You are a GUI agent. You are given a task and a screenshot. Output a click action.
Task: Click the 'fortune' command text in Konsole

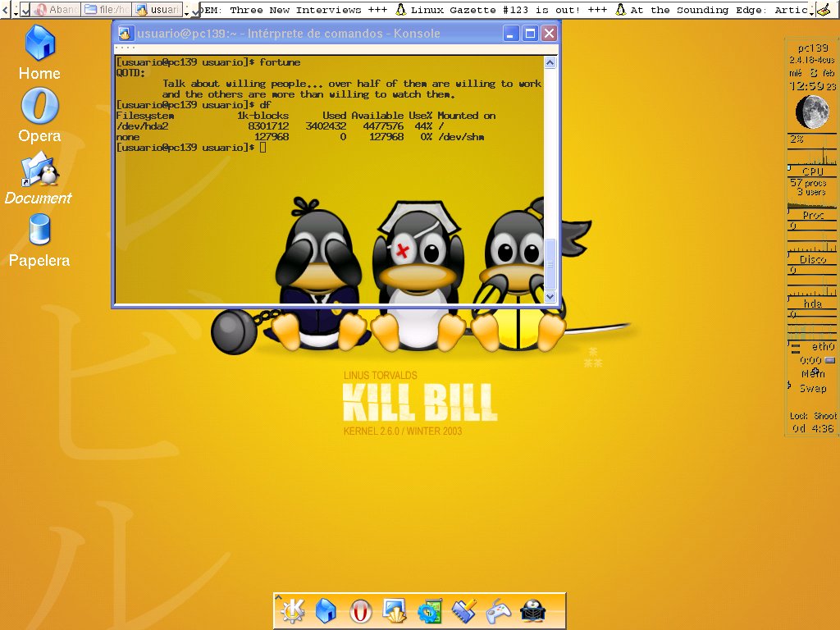click(280, 62)
